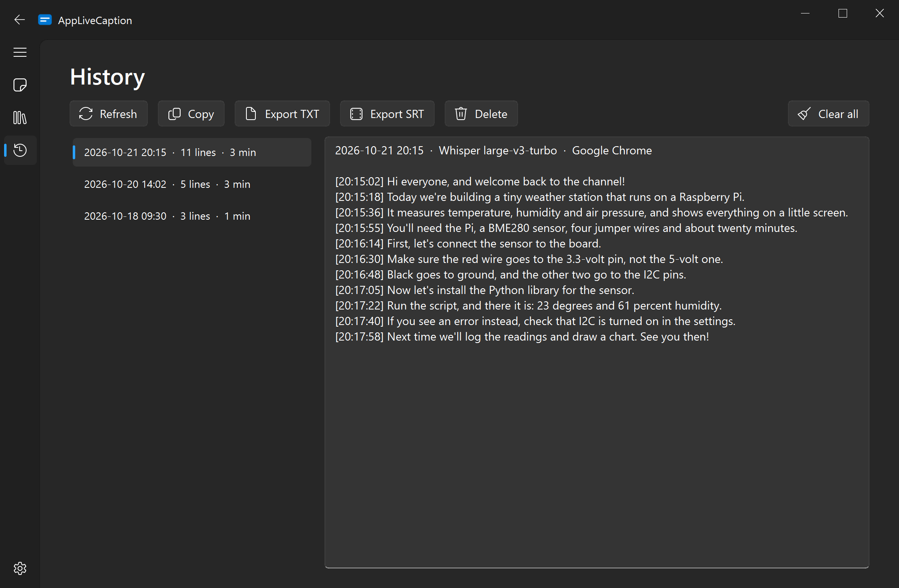Click the 'Whisper large-v3-turbo' header text
899x588 pixels.
(498, 150)
